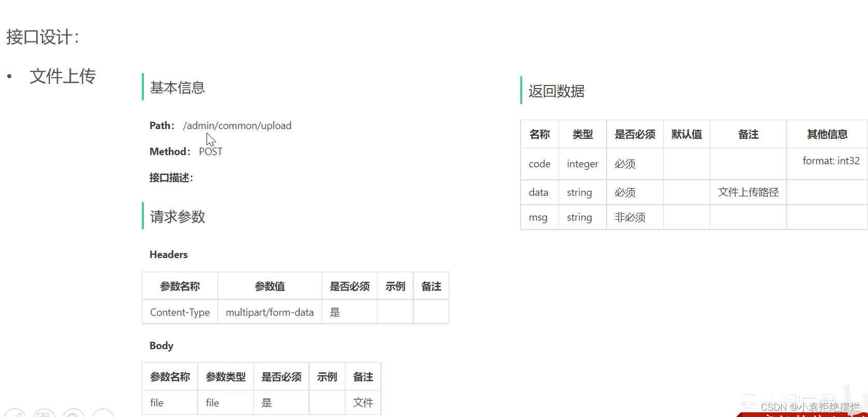Select the 返回数据 section heading

pyautogui.click(x=556, y=91)
